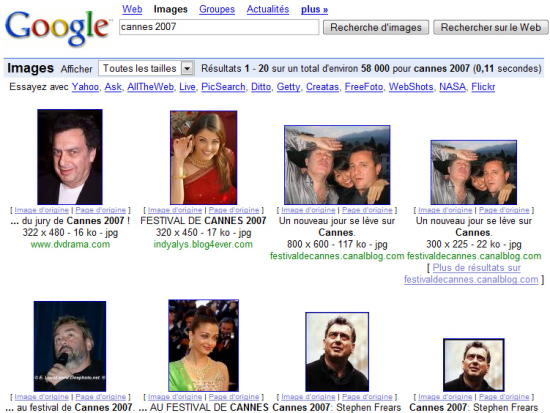Open the 300 x 225 'Un nouveau jour' thumbnail
Viewport: 550px width, 413px height.
click(474, 172)
